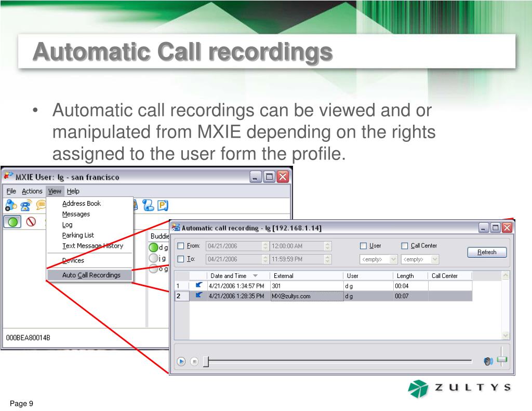Open the Actions menu in MXIE
This screenshot has width=532, height=411.
pos(32,191)
